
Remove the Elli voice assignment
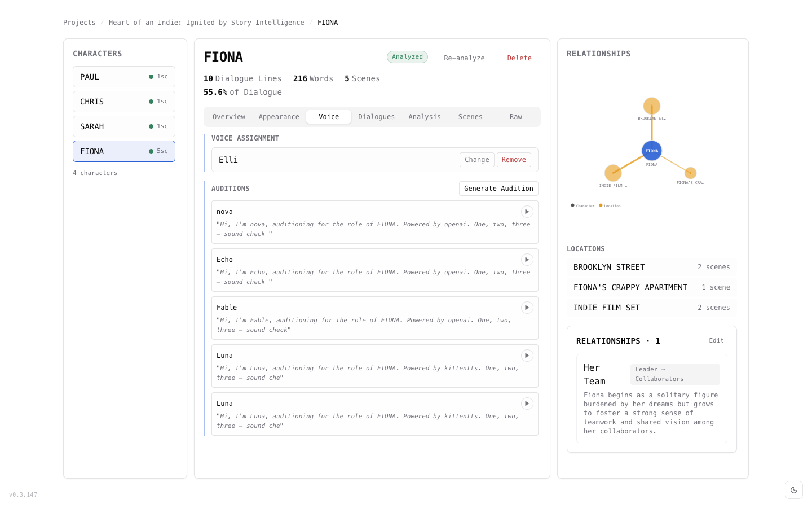pyautogui.click(x=514, y=160)
